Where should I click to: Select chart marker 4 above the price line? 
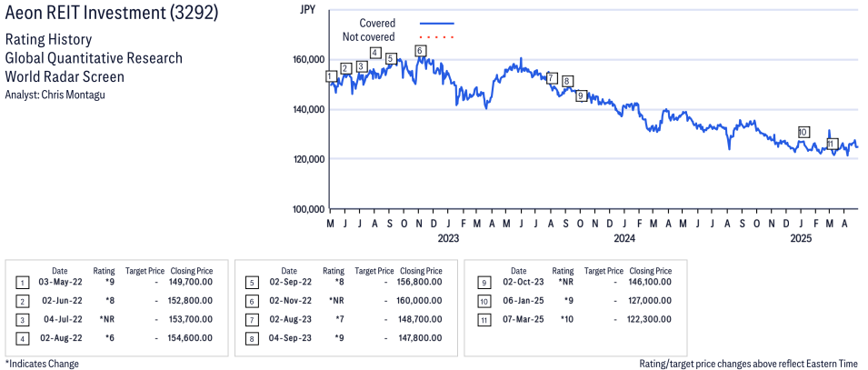coord(375,53)
